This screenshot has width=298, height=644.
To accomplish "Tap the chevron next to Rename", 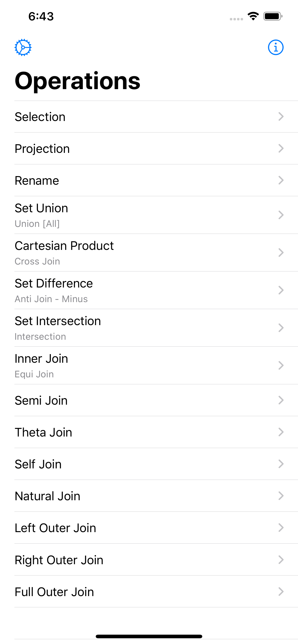I will (281, 180).
